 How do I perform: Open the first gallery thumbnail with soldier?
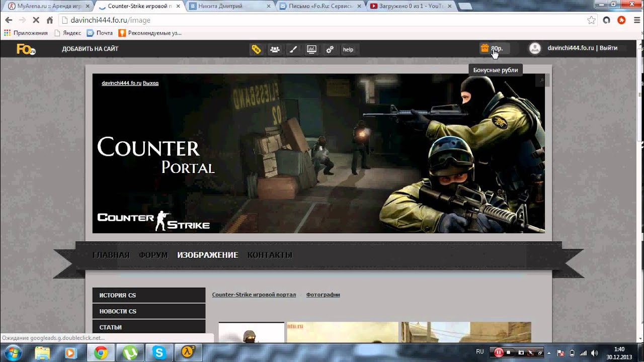pos(252,332)
